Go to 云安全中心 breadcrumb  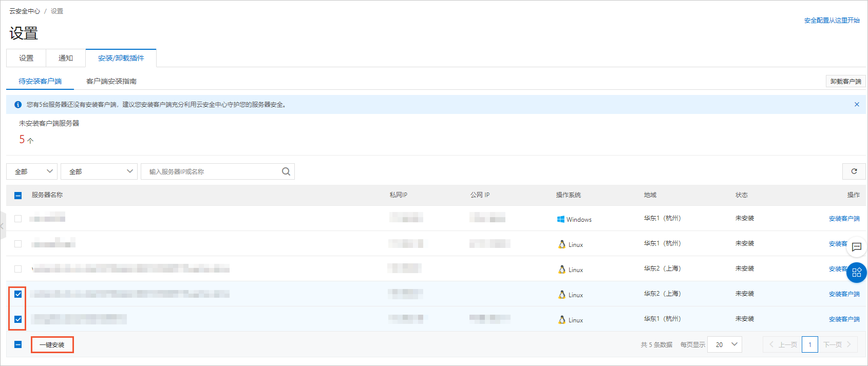pos(25,11)
